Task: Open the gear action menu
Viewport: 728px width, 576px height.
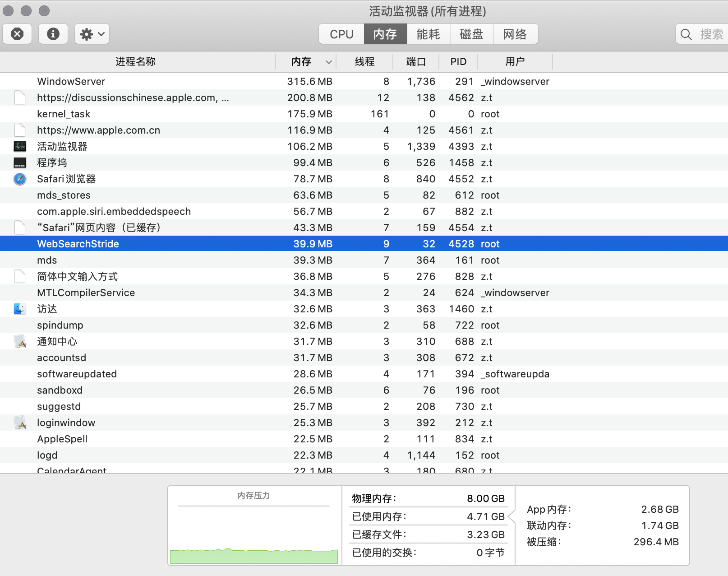Action: point(92,34)
